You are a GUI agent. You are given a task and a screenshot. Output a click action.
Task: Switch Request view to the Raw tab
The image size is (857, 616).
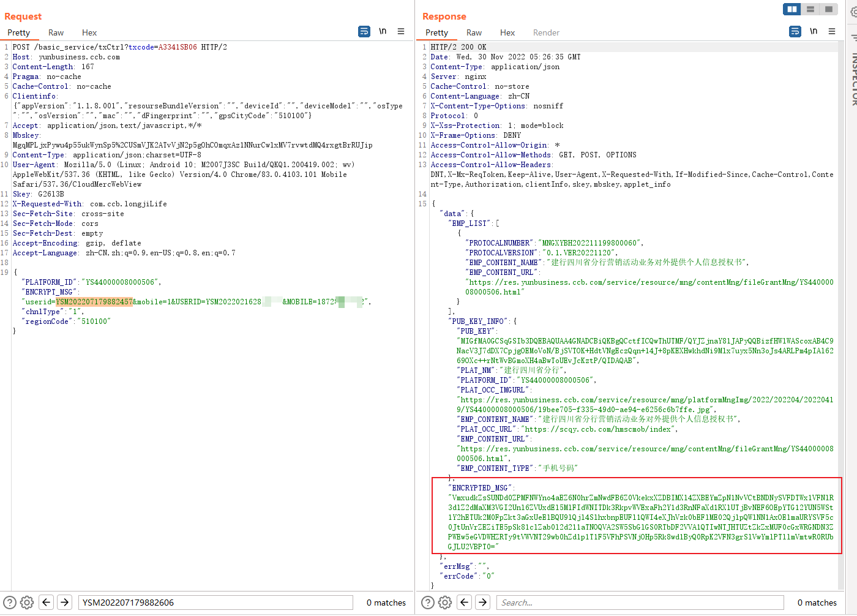(x=56, y=32)
